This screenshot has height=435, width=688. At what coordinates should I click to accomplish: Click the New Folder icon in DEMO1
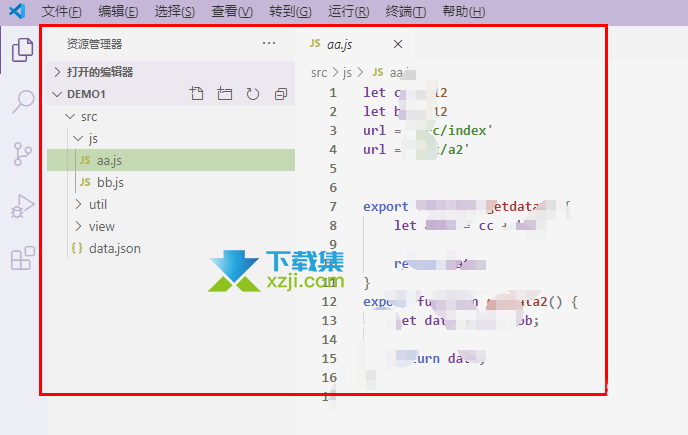(x=224, y=93)
